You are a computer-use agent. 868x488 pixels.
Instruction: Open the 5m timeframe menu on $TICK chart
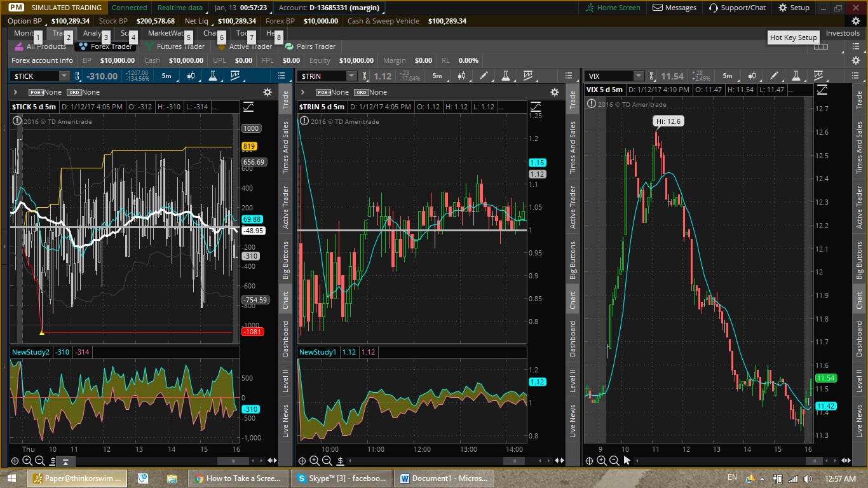tap(166, 76)
